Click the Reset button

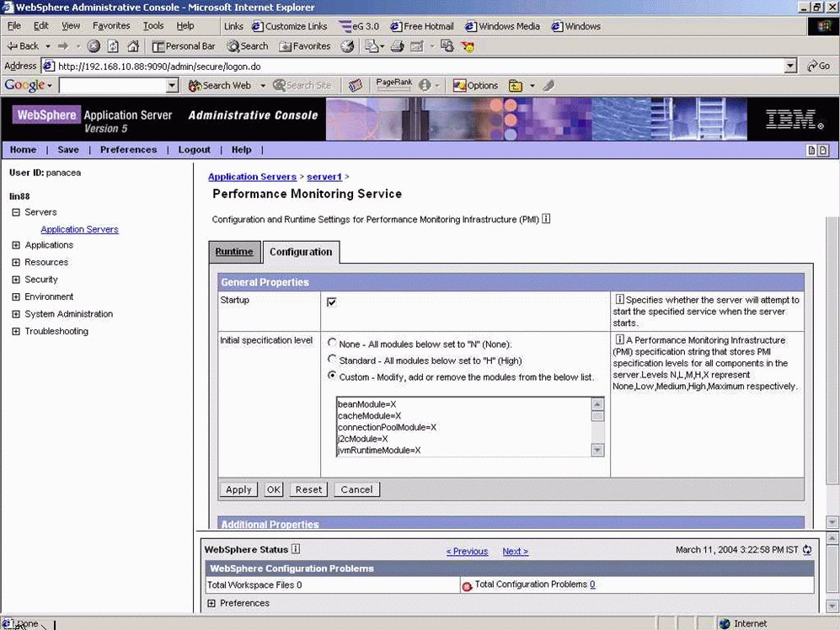pyautogui.click(x=308, y=489)
